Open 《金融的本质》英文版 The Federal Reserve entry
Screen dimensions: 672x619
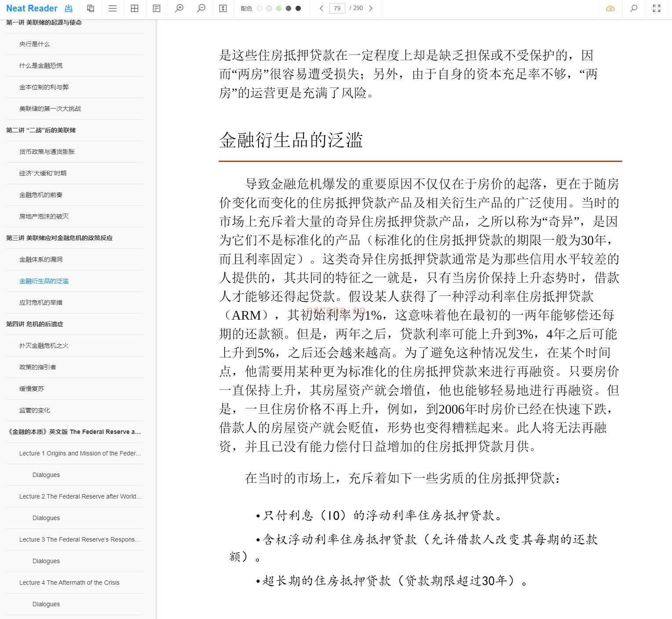(x=74, y=432)
